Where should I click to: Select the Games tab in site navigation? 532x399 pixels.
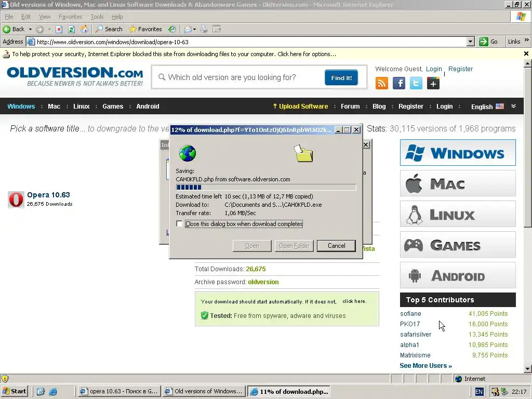point(113,106)
